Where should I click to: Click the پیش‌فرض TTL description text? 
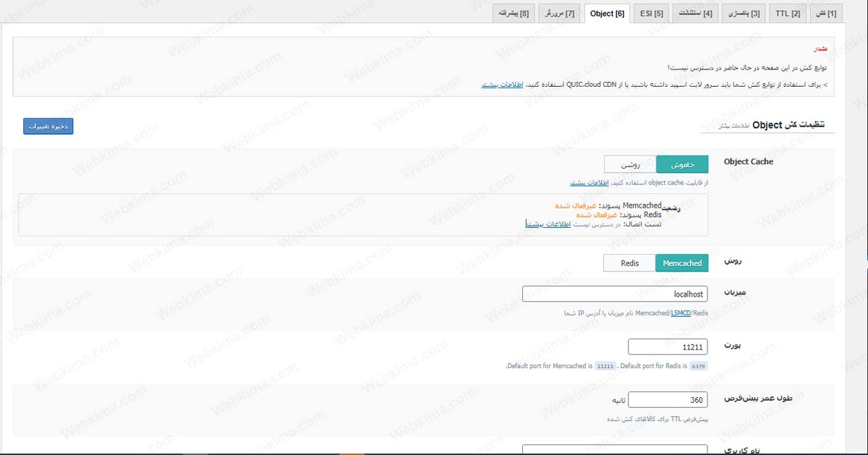point(657,419)
